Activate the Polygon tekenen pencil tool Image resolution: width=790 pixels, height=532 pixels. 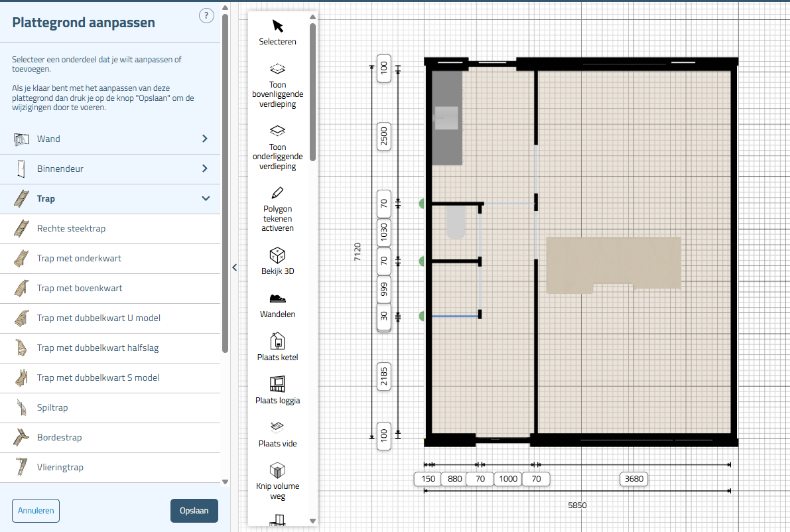277,209
